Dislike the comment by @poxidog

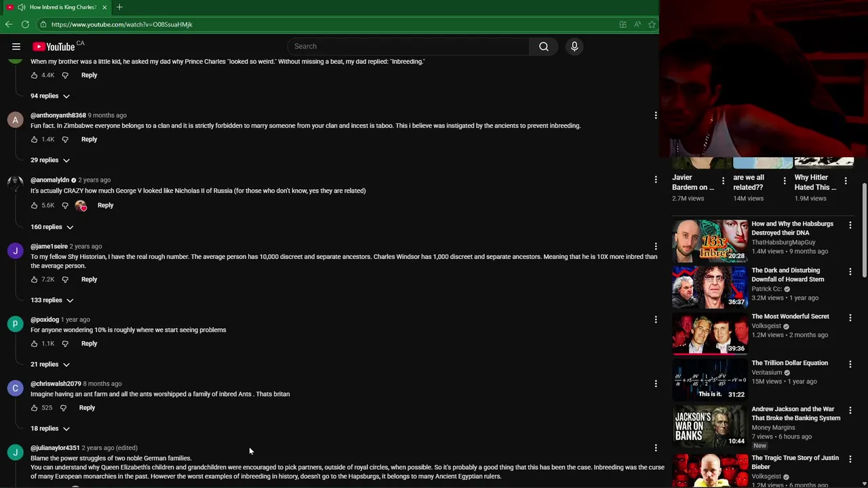pos(65,344)
